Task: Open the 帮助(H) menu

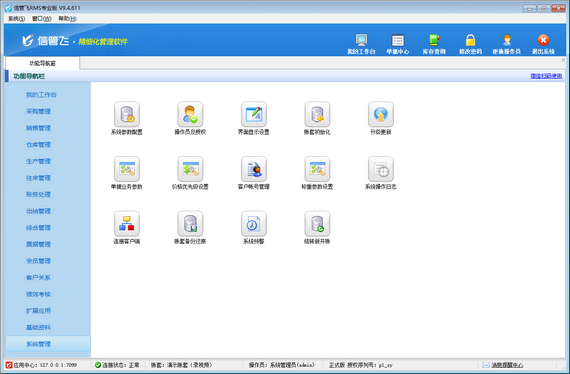Action: coord(67,19)
